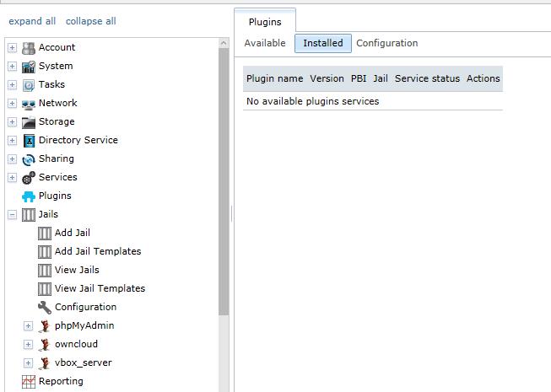Expand the owncloud jail node

(28, 345)
